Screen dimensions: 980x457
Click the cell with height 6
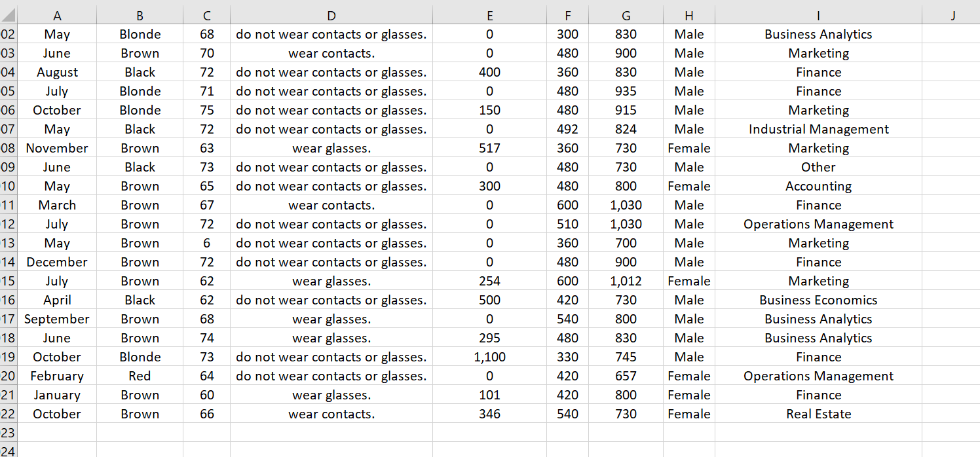coord(206,243)
